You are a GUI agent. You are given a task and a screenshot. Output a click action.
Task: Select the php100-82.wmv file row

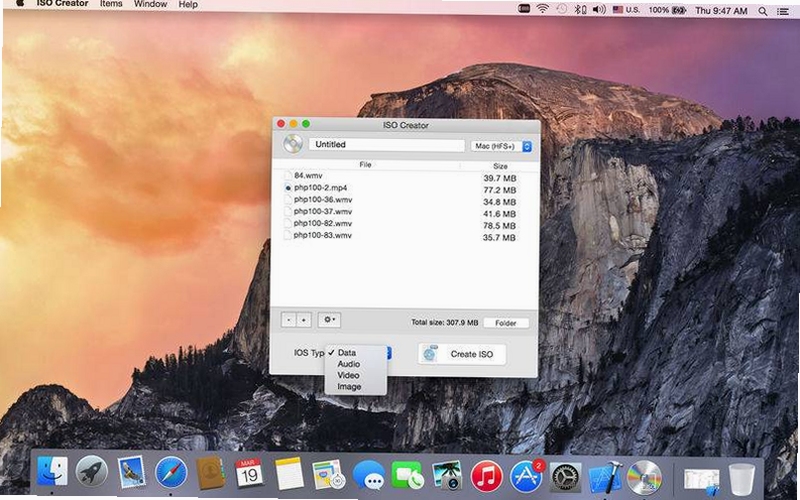pyautogui.click(x=405, y=223)
